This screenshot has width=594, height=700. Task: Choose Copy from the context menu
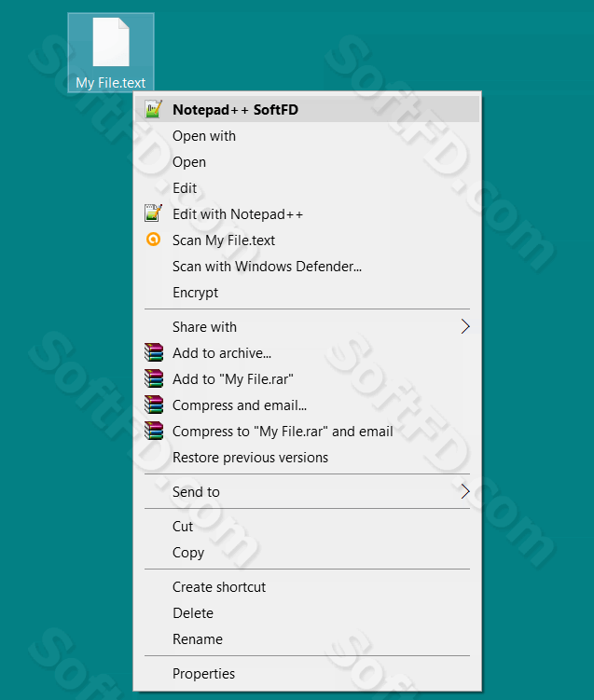308,552
